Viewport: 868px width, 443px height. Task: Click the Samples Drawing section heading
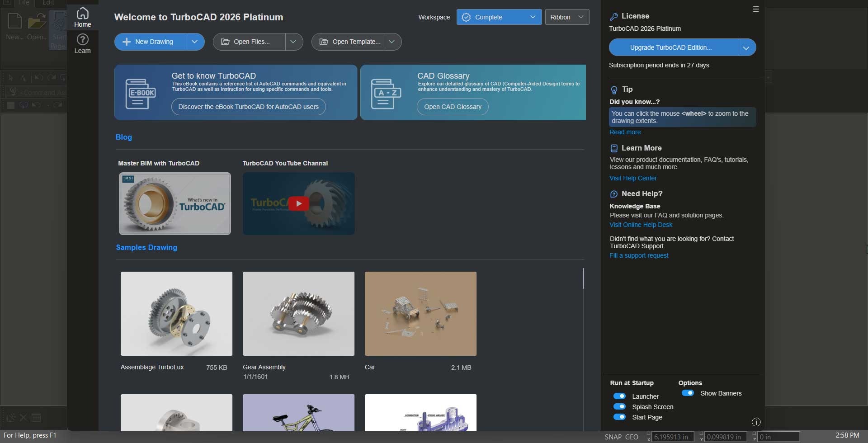pos(146,247)
